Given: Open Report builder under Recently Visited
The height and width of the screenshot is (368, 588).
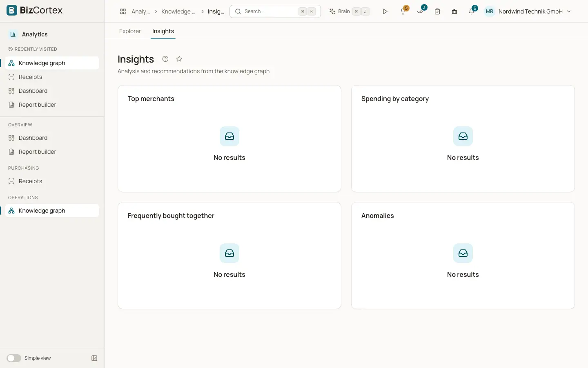Looking at the screenshot, I should [52, 105].
